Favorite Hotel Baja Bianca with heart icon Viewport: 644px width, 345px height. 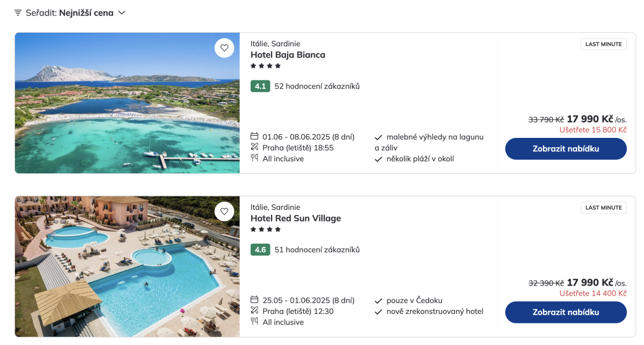pyautogui.click(x=224, y=48)
